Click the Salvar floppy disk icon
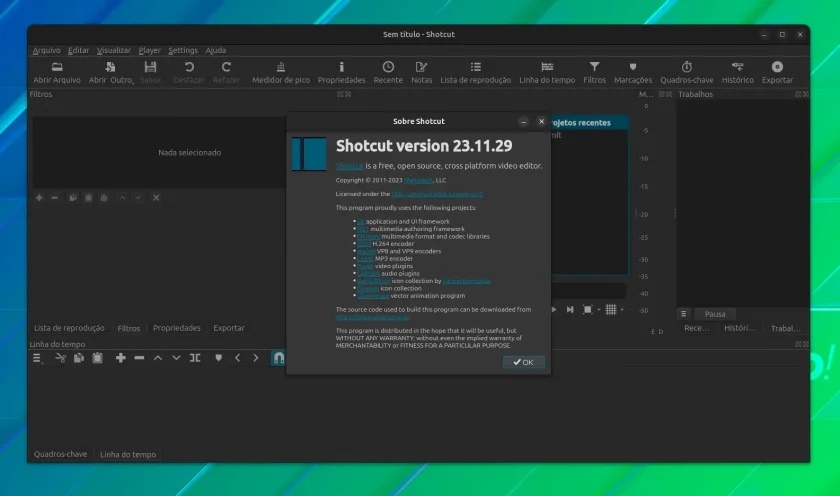Image resolution: width=840 pixels, height=496 pixels. click(150, 67)
